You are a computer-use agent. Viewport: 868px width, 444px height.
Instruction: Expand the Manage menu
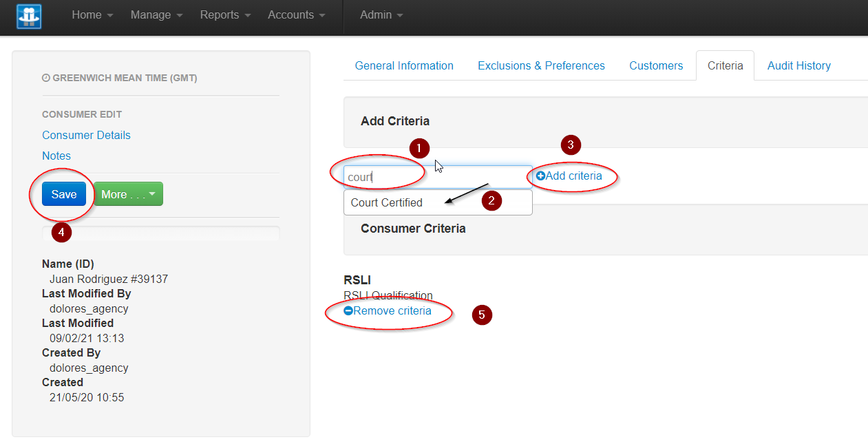tap(156, 15)
